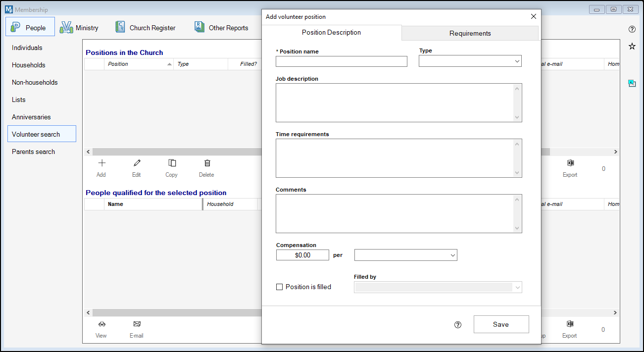Screen dimensions: 644x352
Task: Click the Edit pencil icon
Action: click(x=137, y=163)
